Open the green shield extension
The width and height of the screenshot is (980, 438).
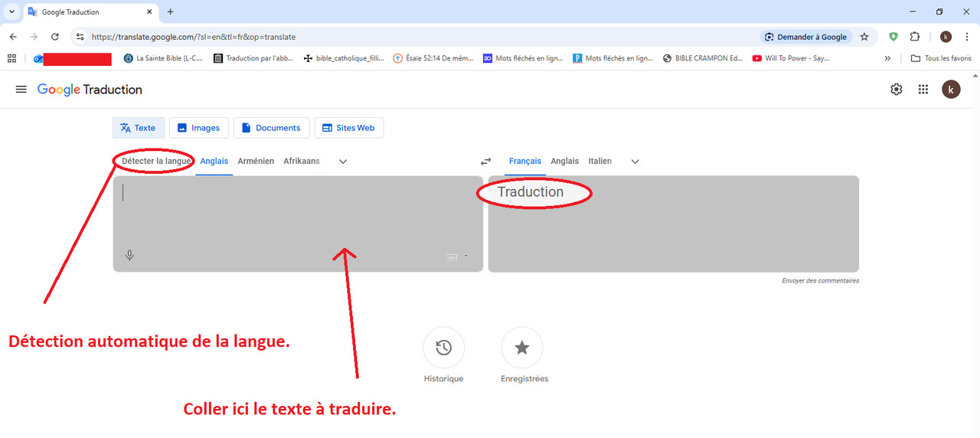[x=893, y=37]
